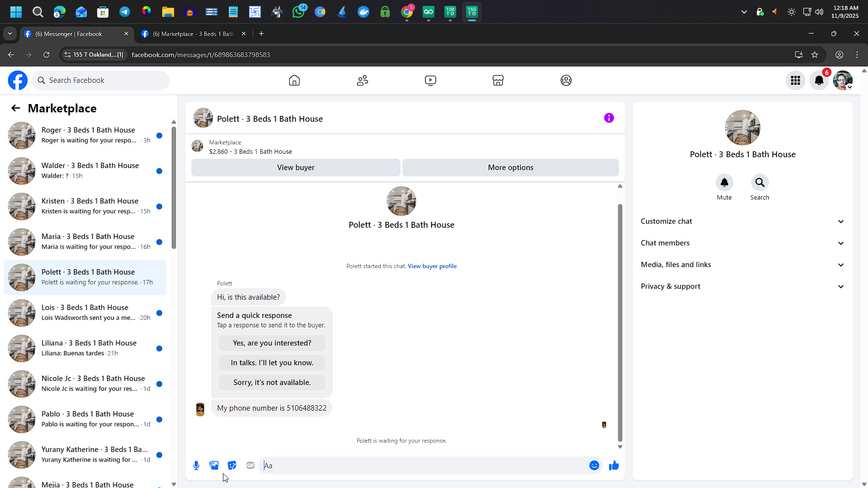The image size is (868, 488).
Task: Open Yurany Katherine's chat
Action: (85, 455)
